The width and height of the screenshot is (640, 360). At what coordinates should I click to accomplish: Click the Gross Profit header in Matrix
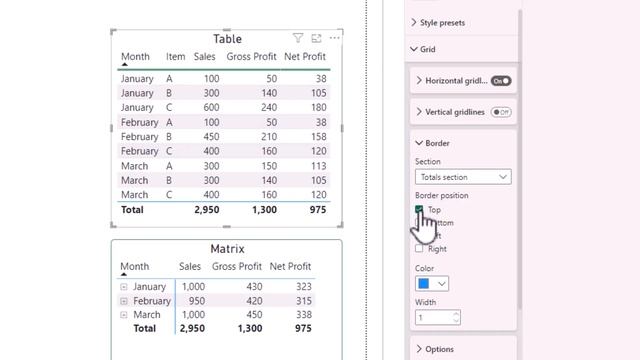click(237, 267)
